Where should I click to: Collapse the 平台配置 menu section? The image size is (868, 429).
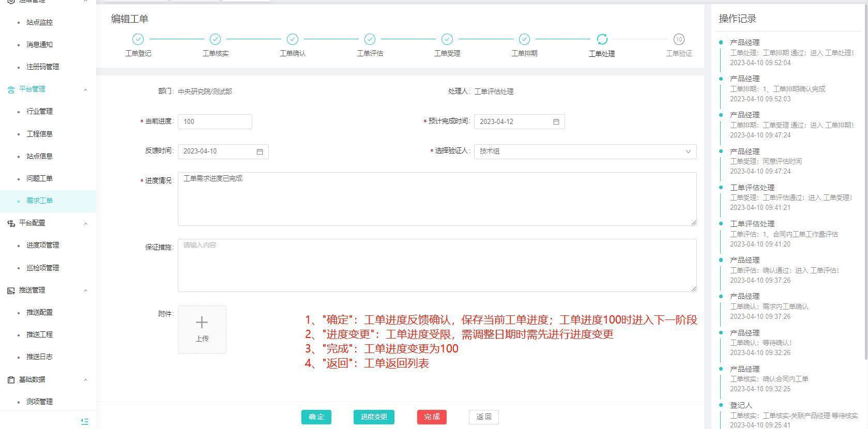click(85, 223)
